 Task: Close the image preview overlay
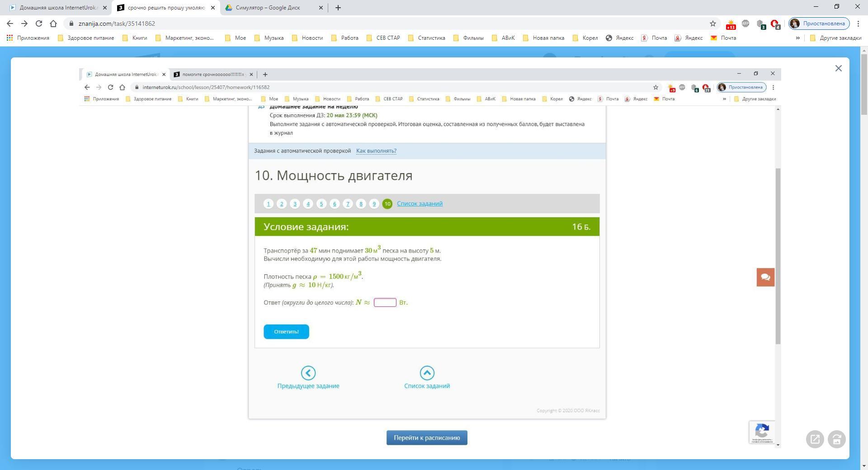pyautogui.click(x=838, y=68)
